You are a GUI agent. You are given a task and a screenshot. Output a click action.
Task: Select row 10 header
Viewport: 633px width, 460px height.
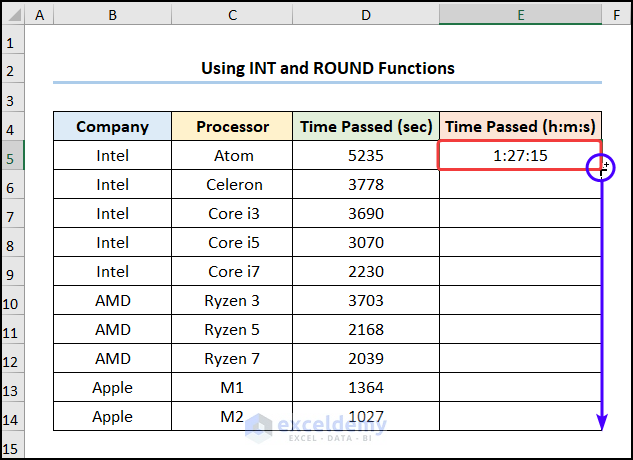tap(12, 301)
